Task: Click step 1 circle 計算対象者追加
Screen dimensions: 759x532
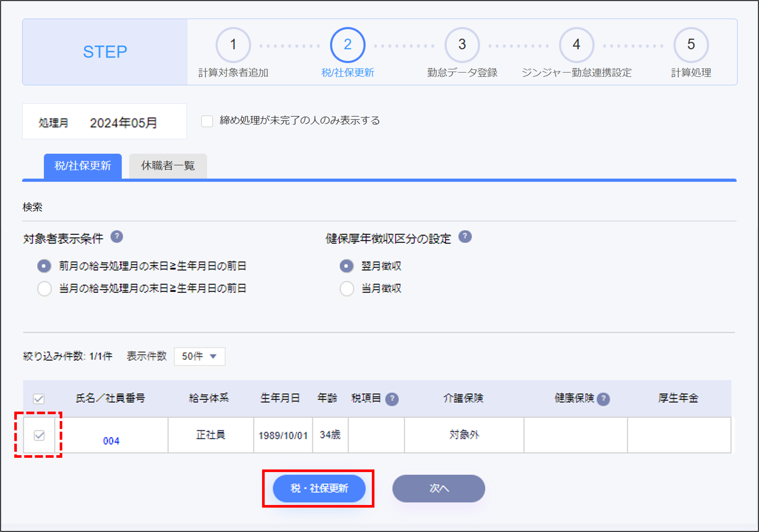Action: pyautogui.click(x=233, y=45)
